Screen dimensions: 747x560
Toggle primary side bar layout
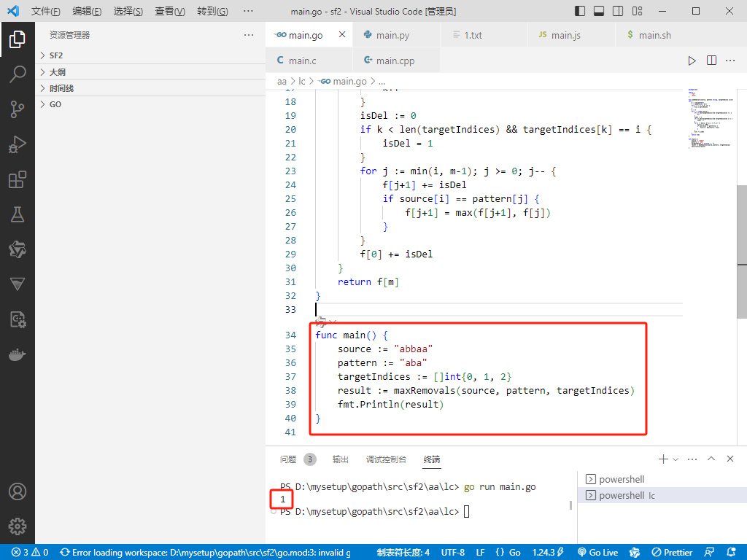pos(580,11)
